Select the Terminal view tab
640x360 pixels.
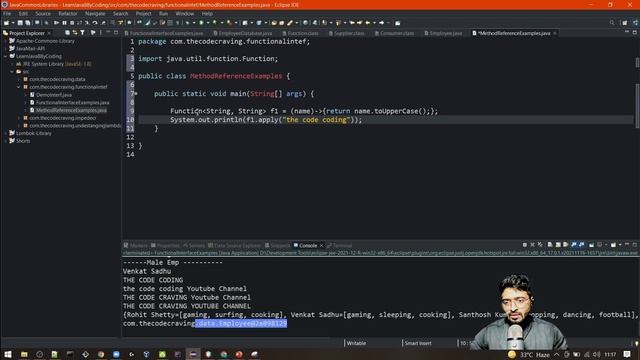pyautogui.click(x=339, y=245)
